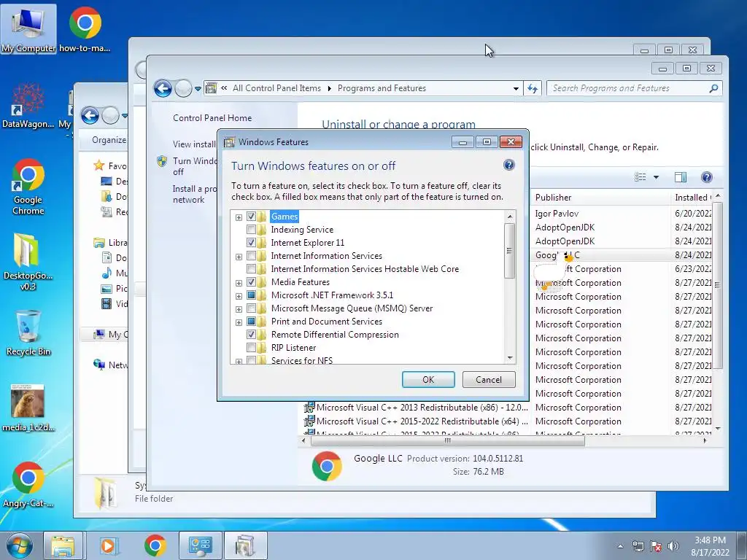Open the media_1c2d image thumbnail on desktop
The height and width of the screenshot is (560, 747).
(28, 408)
